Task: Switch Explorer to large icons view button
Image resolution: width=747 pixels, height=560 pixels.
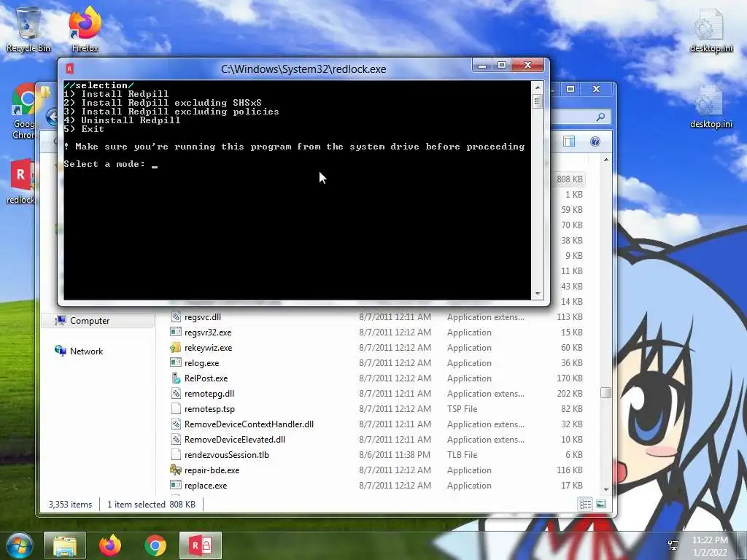Action: pos(601,504)
